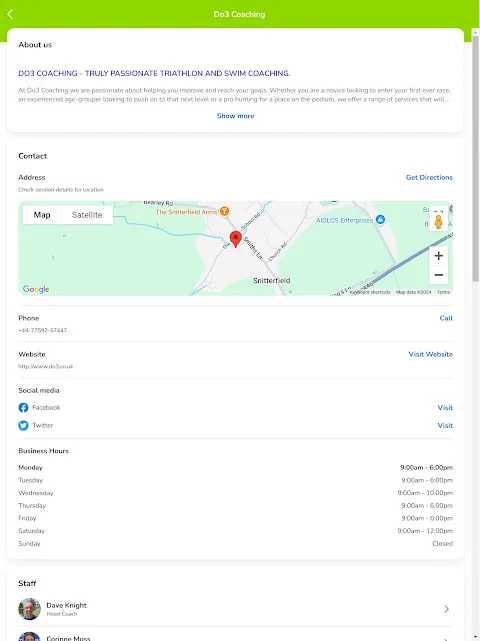Click the AIOLOS Enterprises map marker
The height and width of the screenshot is (641, 480).
click(380, 220)
